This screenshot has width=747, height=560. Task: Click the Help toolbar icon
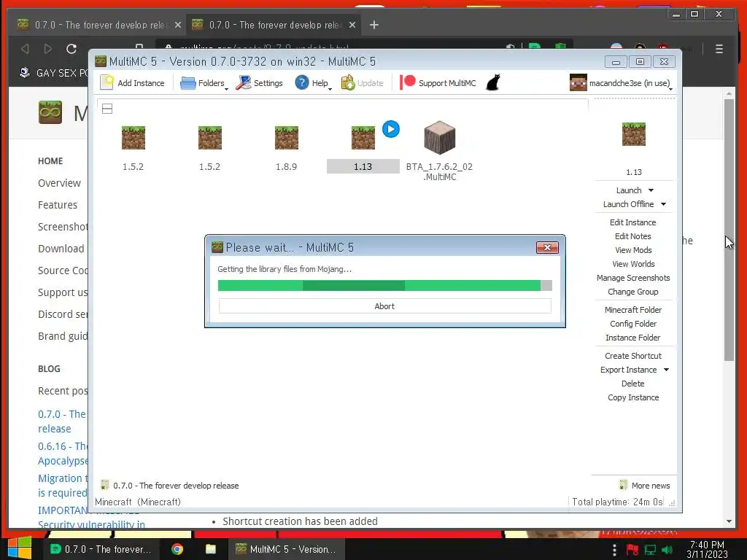pos(301,82)
